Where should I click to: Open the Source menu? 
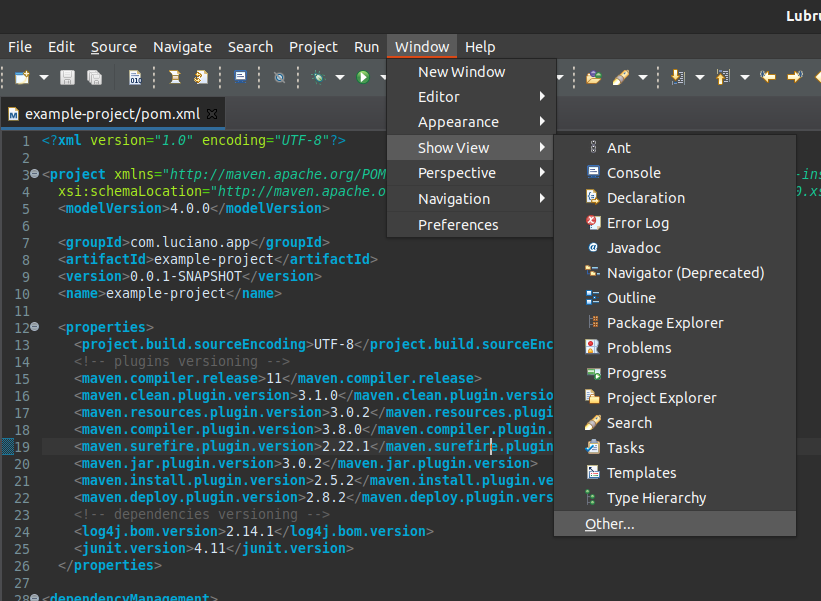coord(113,46)
